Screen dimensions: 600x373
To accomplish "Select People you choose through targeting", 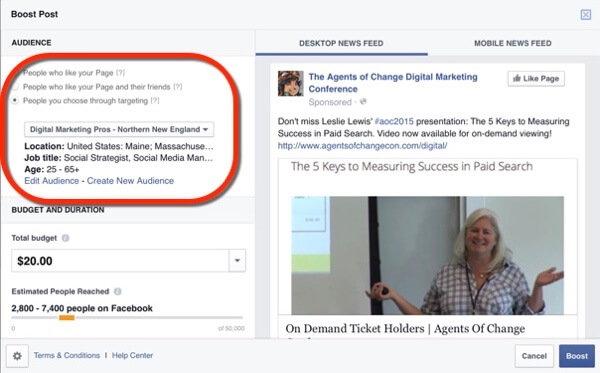I will tap(15, 101).
